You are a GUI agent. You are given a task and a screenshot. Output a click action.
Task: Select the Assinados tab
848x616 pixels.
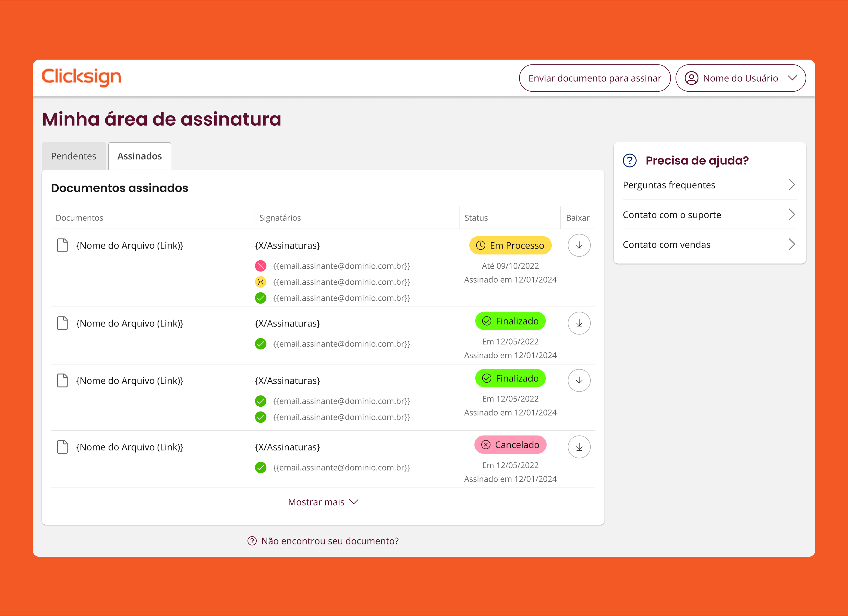(x=140, y=156)
